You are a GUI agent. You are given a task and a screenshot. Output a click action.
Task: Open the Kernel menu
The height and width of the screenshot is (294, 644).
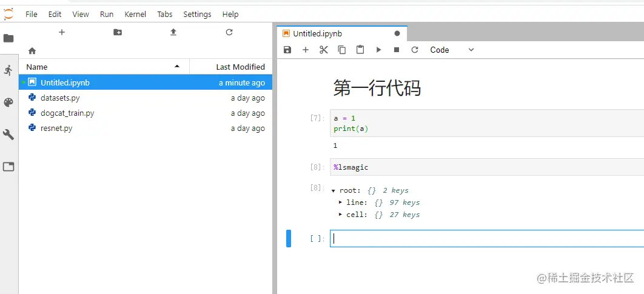(135, 14)
